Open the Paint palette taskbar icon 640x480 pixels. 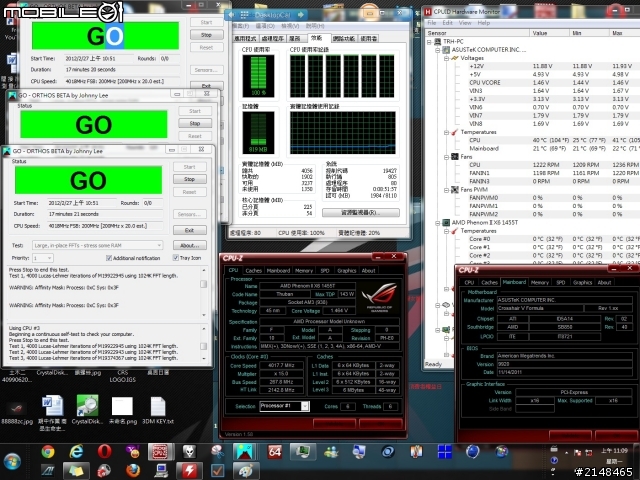[x=246, y=471]
